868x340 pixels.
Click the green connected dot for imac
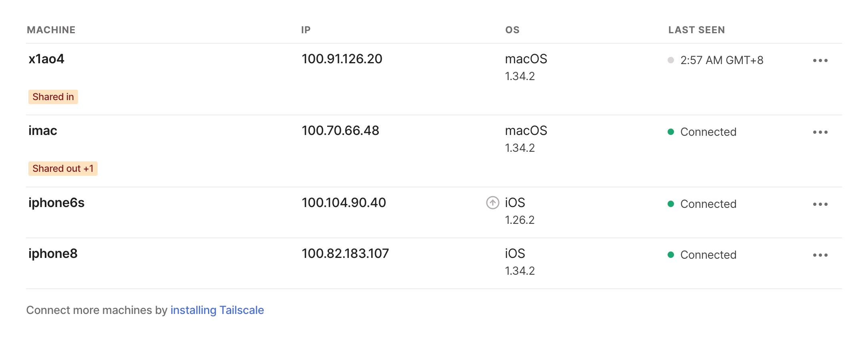click(671, 132)
